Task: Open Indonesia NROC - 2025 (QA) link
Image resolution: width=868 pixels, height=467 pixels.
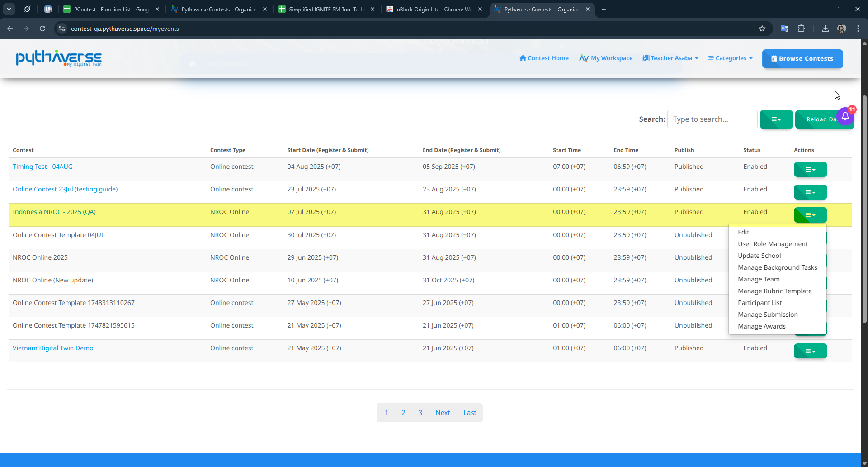Action: coord(54,212)
